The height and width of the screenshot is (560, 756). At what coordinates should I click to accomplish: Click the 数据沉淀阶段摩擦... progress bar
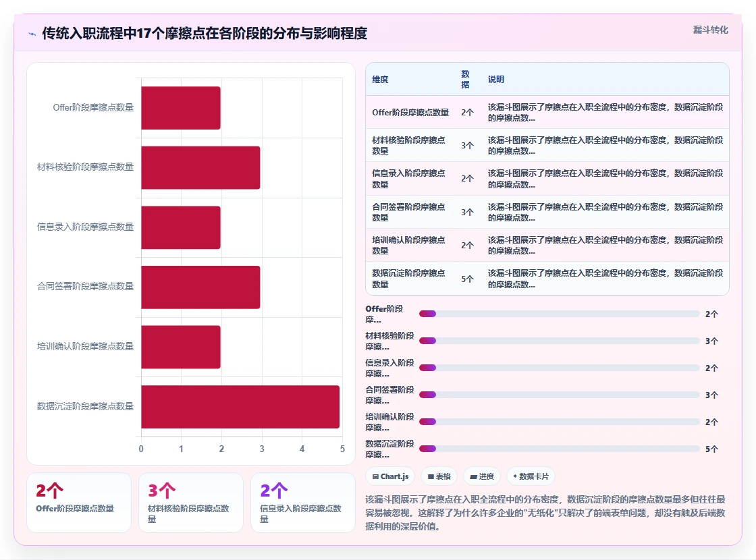(560, 449)
